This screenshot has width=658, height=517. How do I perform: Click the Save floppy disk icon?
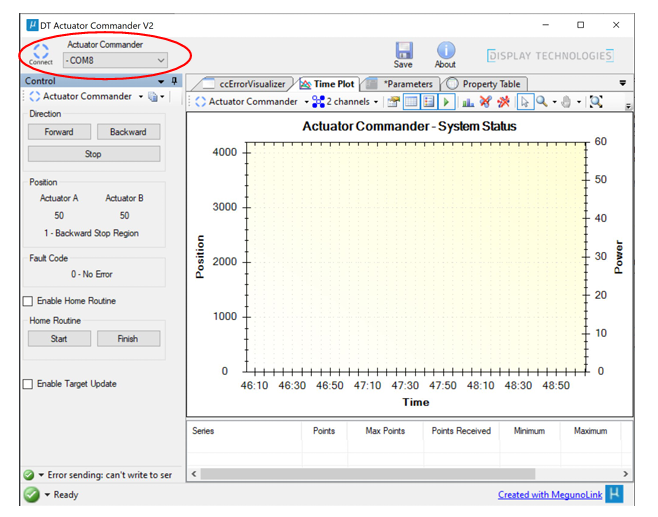[403, 51]
